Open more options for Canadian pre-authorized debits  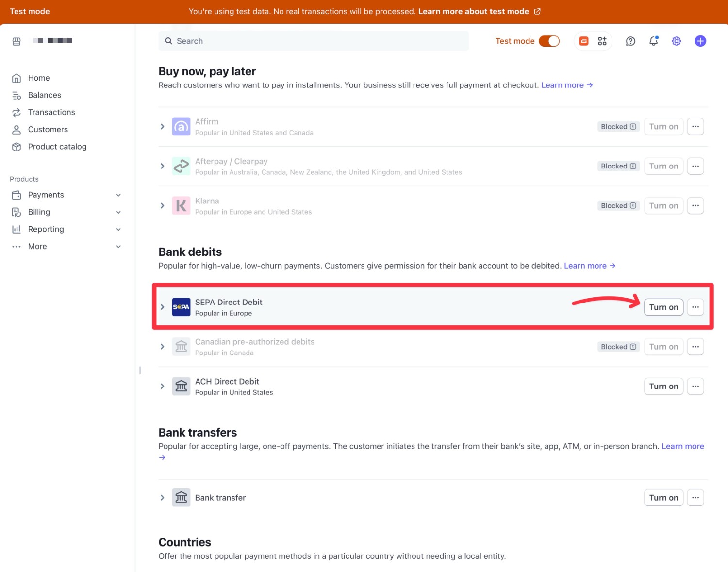tap(695, 347)
